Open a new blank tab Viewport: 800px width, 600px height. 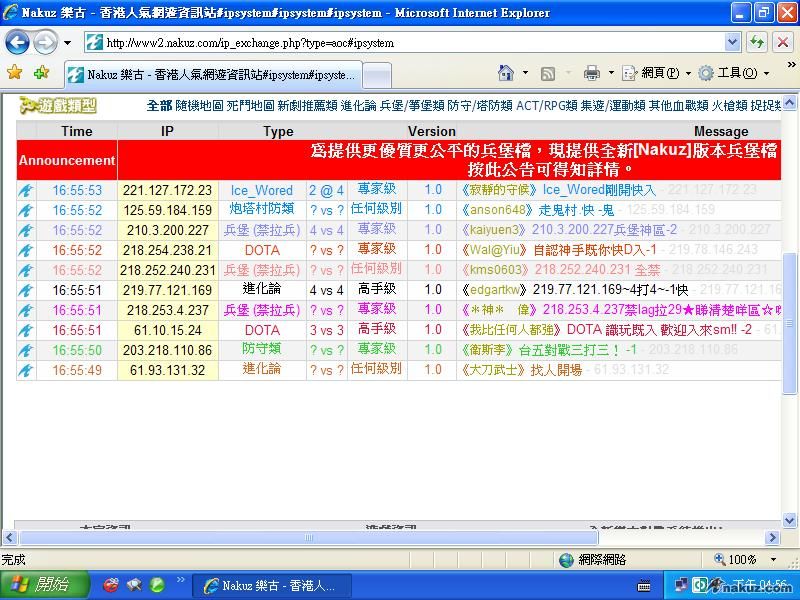coord(376,75)
